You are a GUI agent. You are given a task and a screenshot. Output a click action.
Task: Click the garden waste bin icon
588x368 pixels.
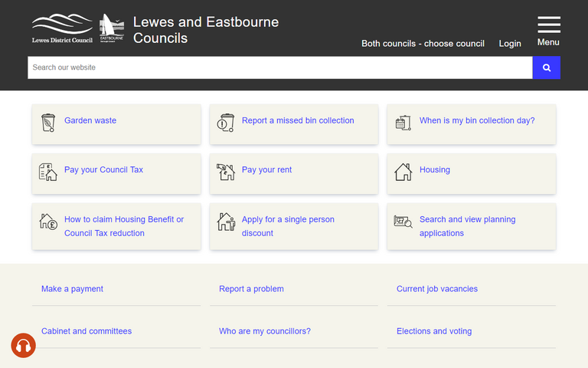[48, 122]
